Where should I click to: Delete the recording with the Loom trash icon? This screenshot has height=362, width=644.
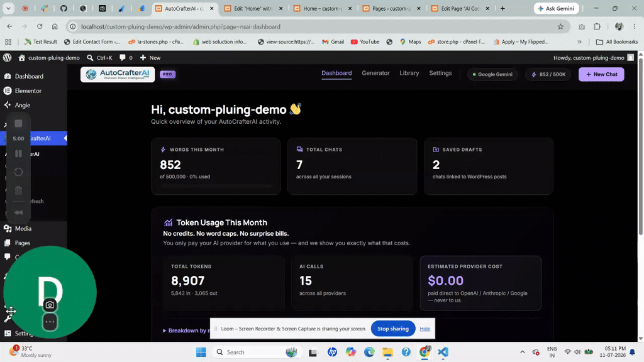click(x=18, y=190)
